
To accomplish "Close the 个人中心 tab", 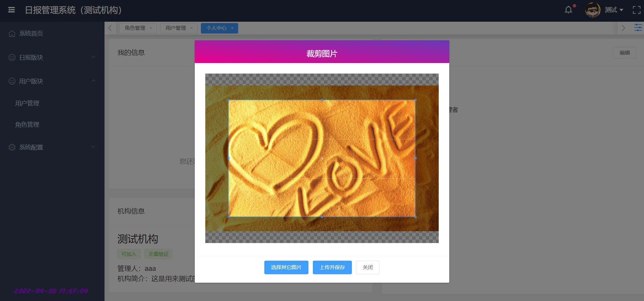I will 232,28.
